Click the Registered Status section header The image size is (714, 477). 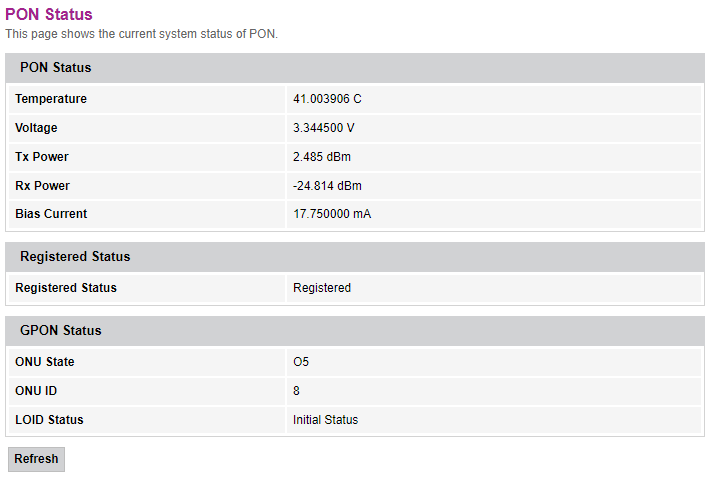75,257
